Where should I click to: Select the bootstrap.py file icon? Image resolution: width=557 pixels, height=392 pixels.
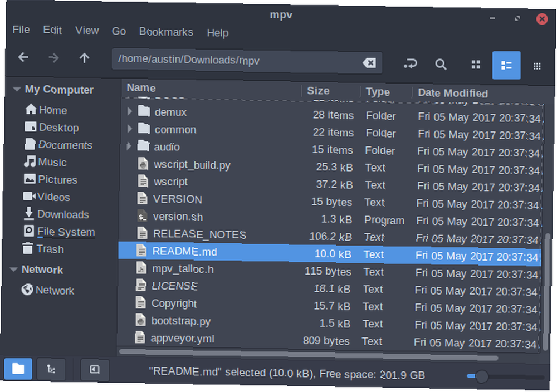140,320
